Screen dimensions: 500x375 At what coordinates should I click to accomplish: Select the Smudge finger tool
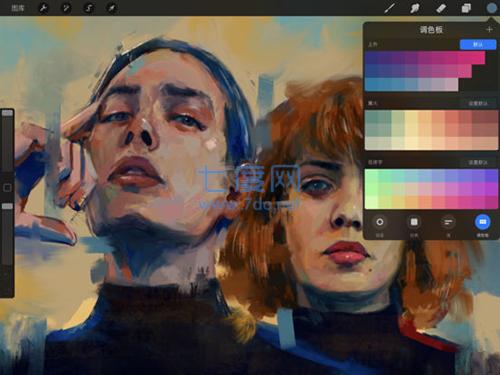click(415, 8)
